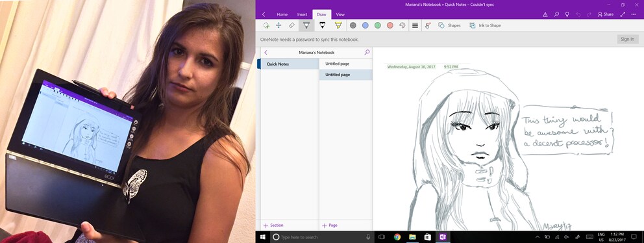Click the OneNote taskbar icon
644x243 pixels.
pos(442,237)
